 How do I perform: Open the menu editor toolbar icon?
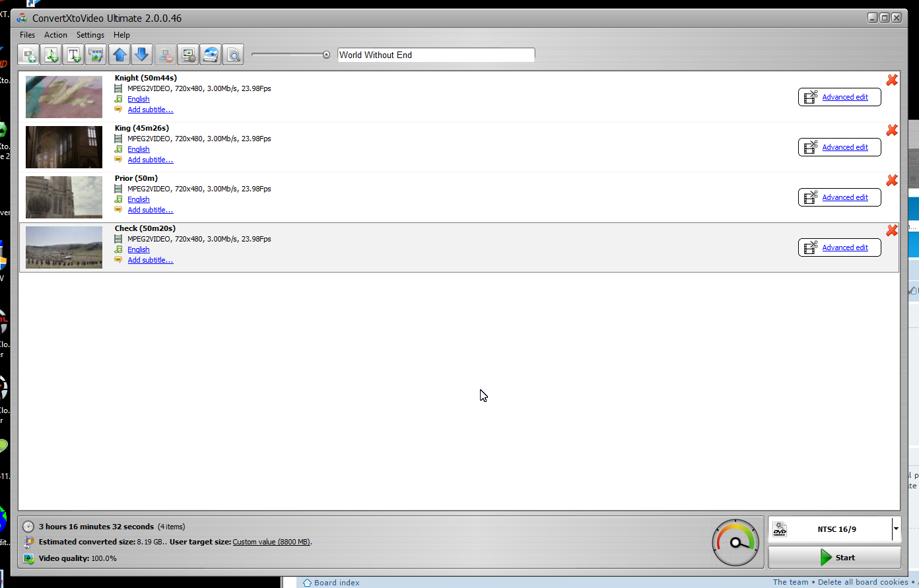coord(96,55)
